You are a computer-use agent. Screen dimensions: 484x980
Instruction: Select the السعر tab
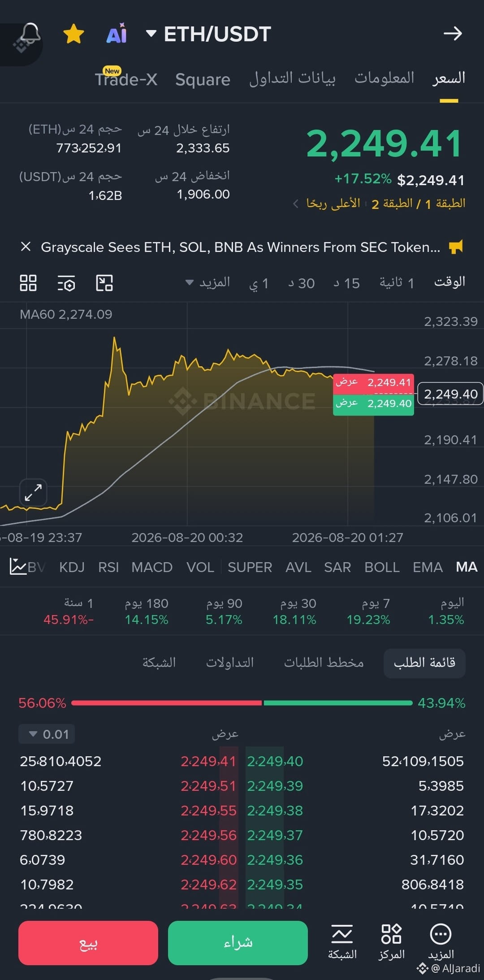[x=449, y=78]
